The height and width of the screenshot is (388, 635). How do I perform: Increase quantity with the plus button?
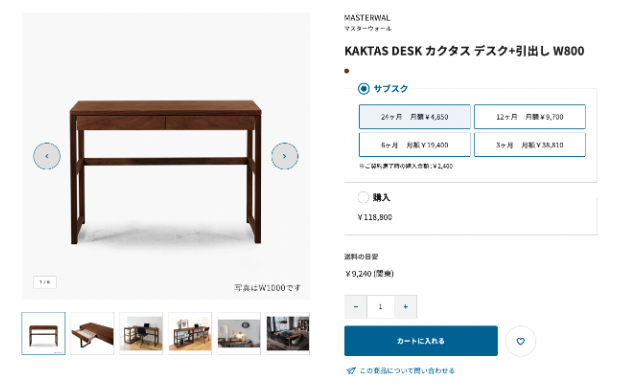point(405,307)
